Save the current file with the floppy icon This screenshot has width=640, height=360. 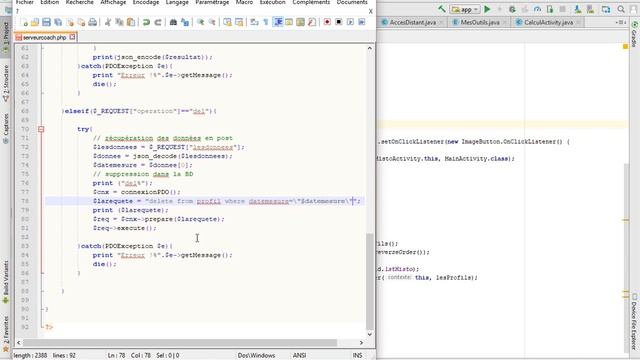[x=47, y=22]
